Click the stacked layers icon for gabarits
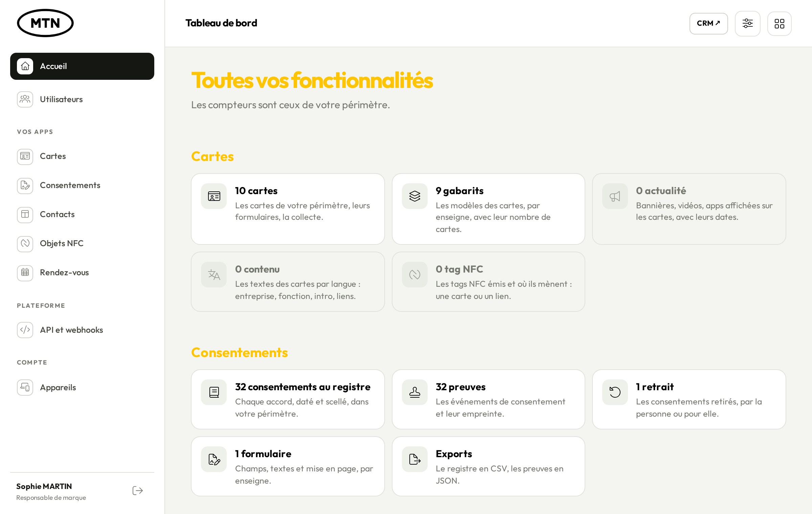Screen dimensions: 812x514 (415, 196)
